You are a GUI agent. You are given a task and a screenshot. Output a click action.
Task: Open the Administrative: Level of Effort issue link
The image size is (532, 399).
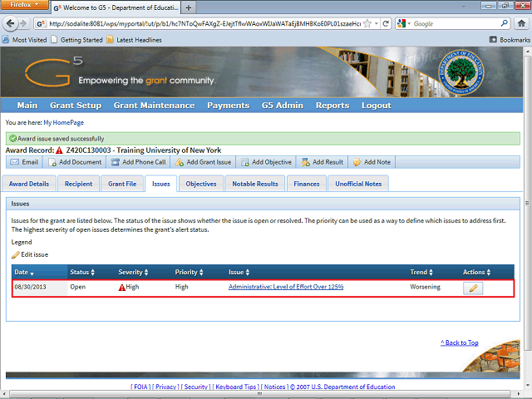pyautogui.click(x=286, y=287)
